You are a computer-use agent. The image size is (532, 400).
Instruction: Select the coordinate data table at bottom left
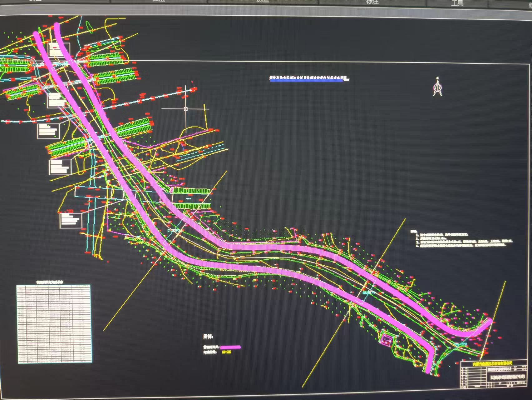54,324
